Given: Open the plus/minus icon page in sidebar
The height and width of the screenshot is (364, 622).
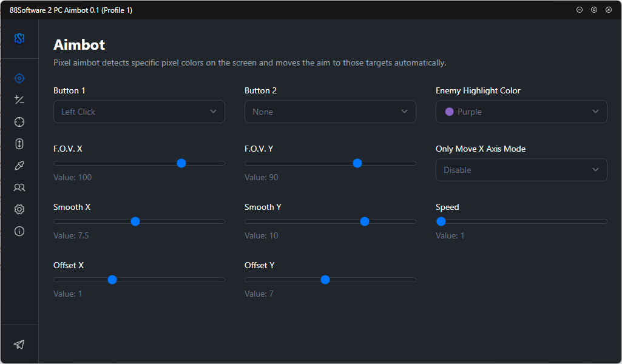Looking at the screenshot, I should 19,100.
